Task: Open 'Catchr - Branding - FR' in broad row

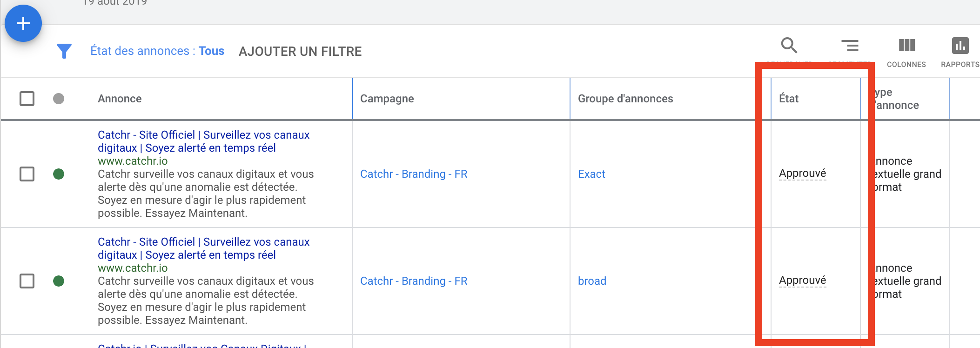Action: (414, 281)
